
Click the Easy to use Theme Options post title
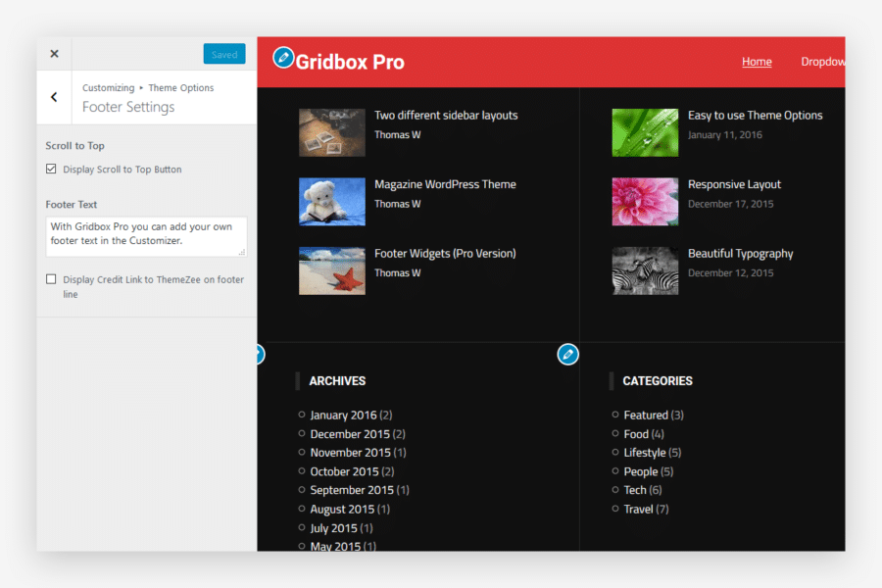point(757,115)
